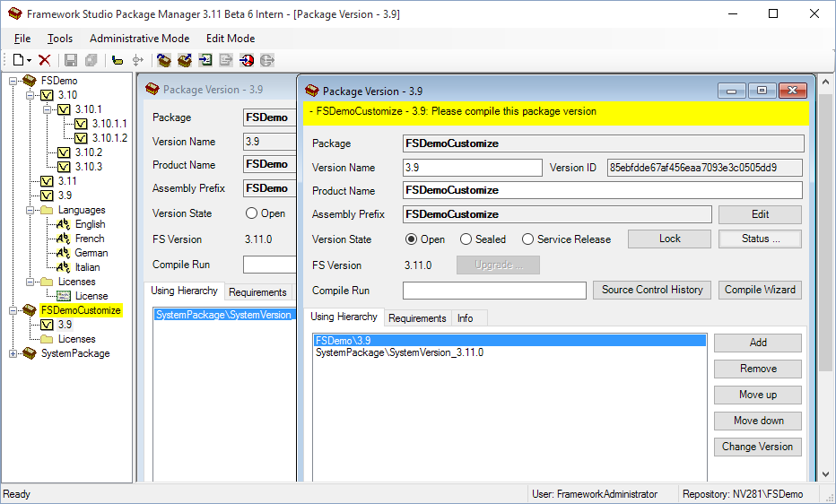Image resolution: width=836 pixels, height=504 pixels.
Task: Collapse the 3.10 version tree node
Action: pos(30,95)
